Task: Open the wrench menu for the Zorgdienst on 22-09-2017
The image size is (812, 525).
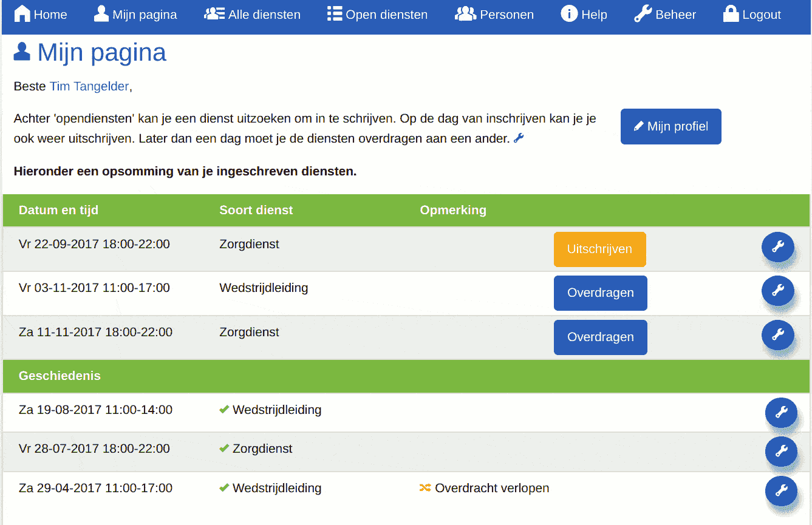Action: point(778,248)
